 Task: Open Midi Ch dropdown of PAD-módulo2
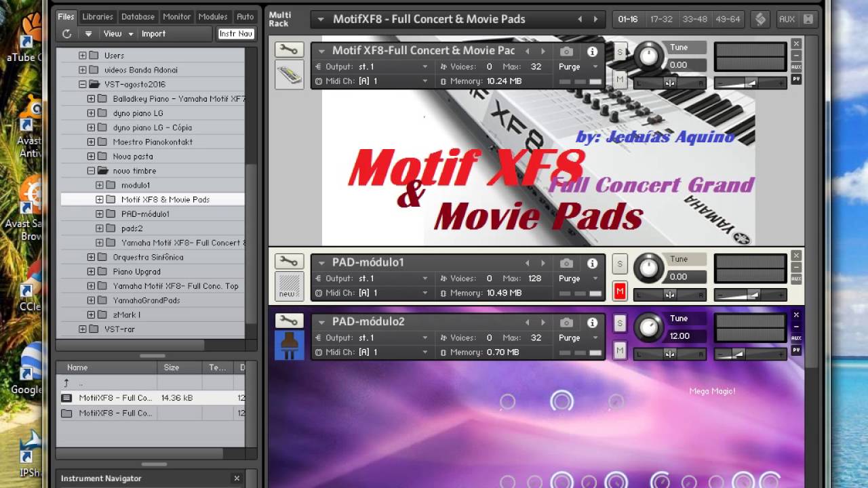click(425, 352)
